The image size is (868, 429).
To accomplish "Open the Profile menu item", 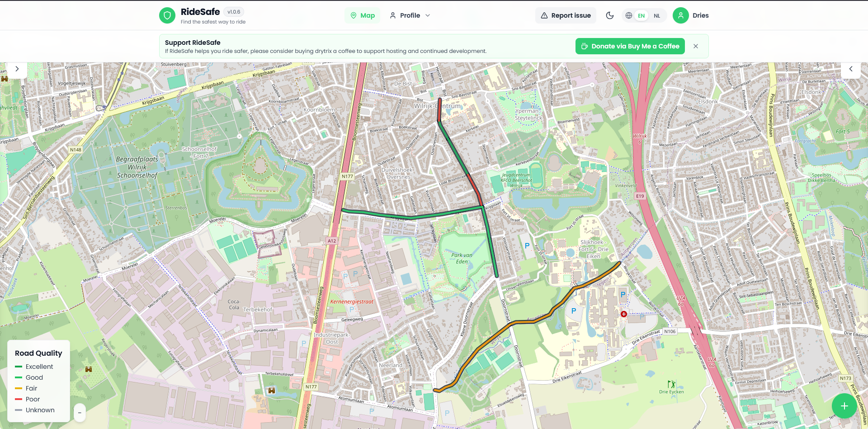I will point(409,15).
